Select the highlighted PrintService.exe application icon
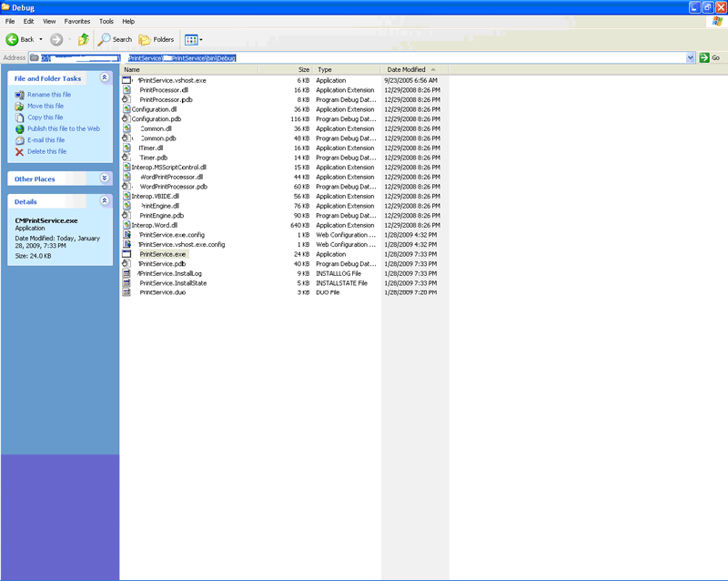This screenshot has width=728, height=581. 126,254
